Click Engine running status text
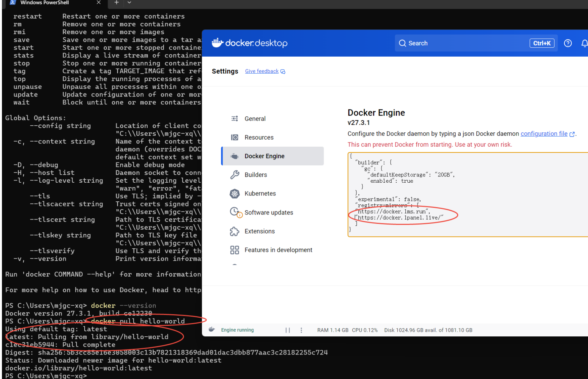 (x=237, y=330)
